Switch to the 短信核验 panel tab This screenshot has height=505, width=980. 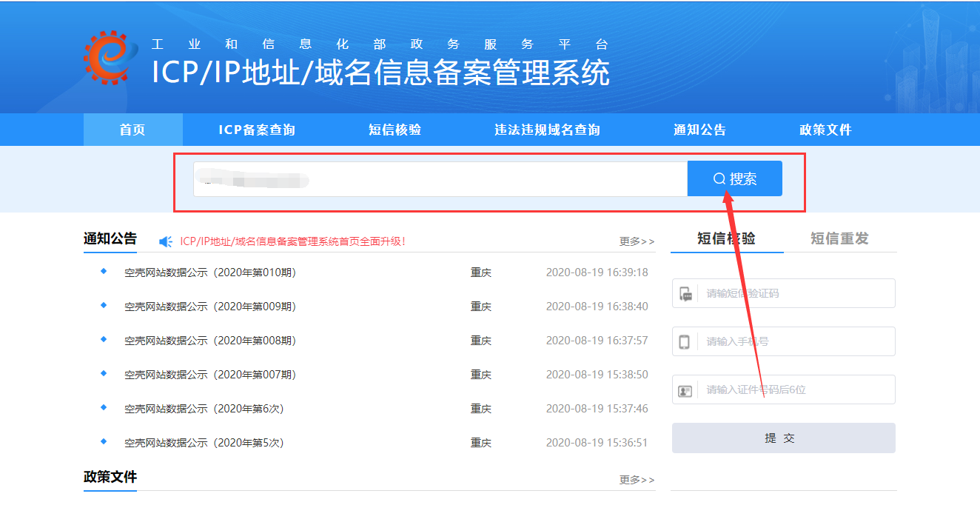(x=727, y=238)
